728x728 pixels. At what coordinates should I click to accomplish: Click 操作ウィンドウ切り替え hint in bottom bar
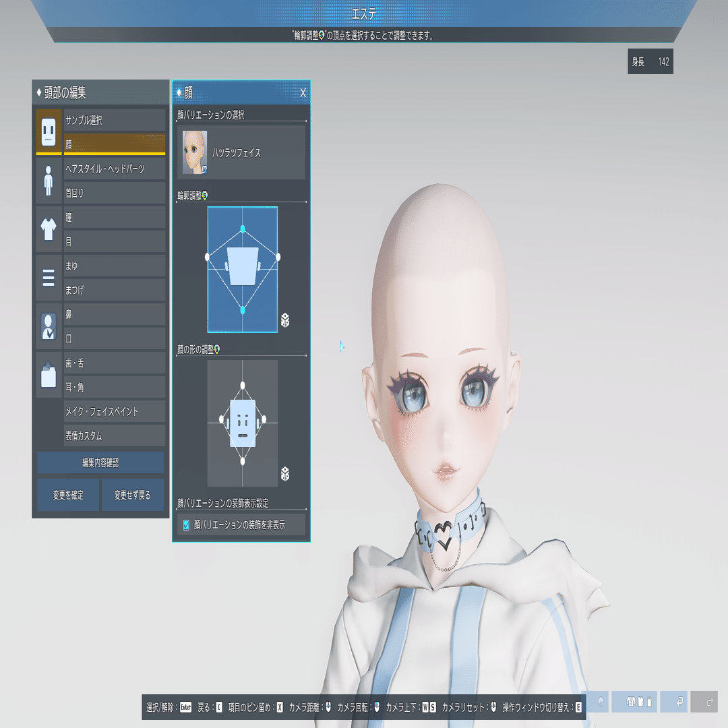[542, 707]
